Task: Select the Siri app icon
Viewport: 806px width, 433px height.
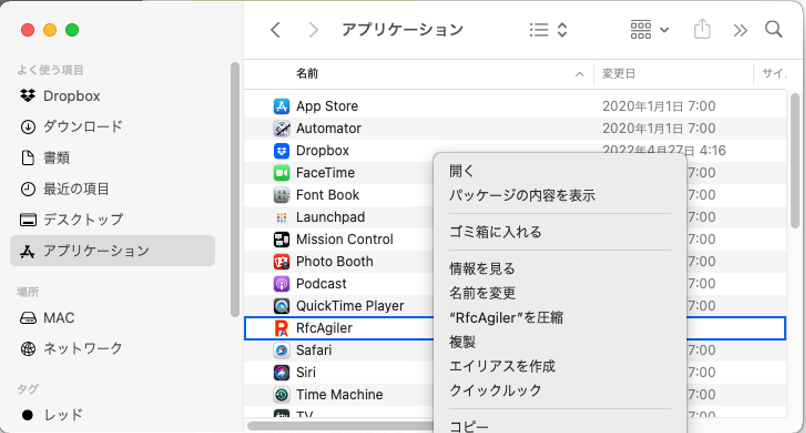Action: point(281,372)
